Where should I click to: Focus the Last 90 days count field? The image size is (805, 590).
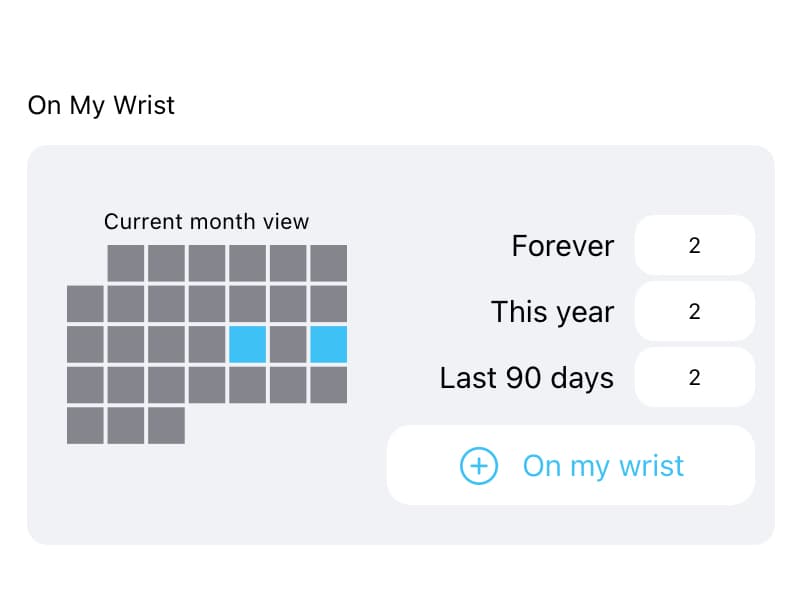[x=694, y=377]
